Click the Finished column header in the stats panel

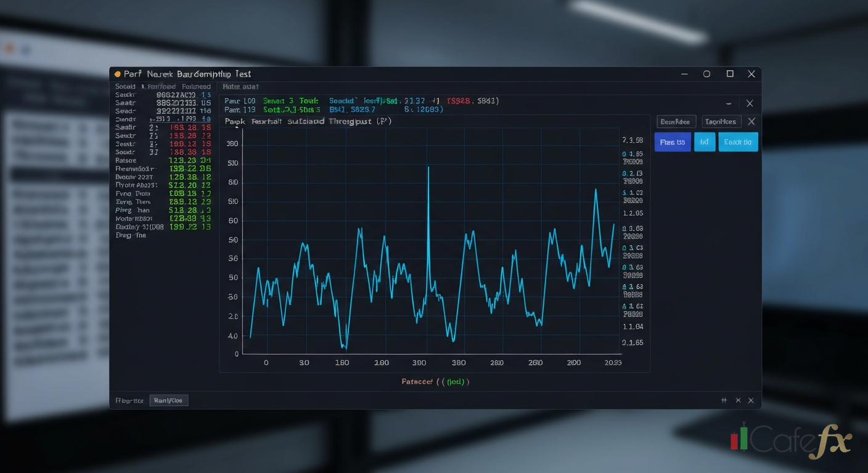(196, 86)
